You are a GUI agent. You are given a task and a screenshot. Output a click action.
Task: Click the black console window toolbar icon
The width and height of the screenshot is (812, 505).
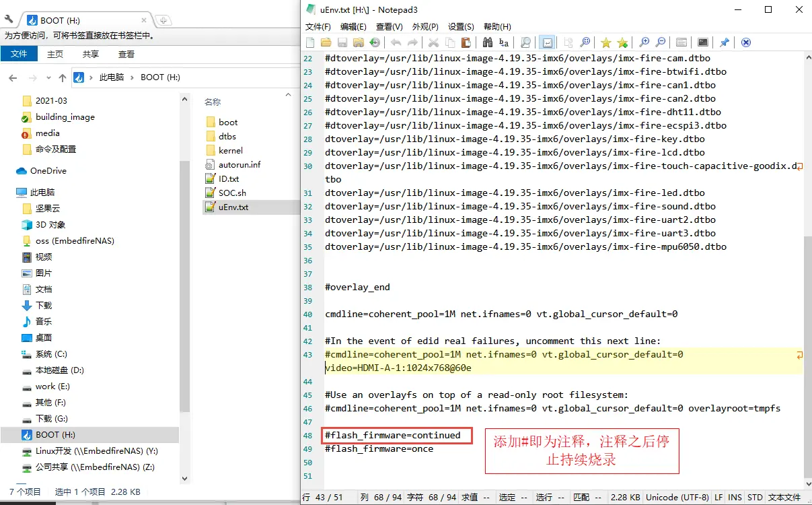click(703, 42)
